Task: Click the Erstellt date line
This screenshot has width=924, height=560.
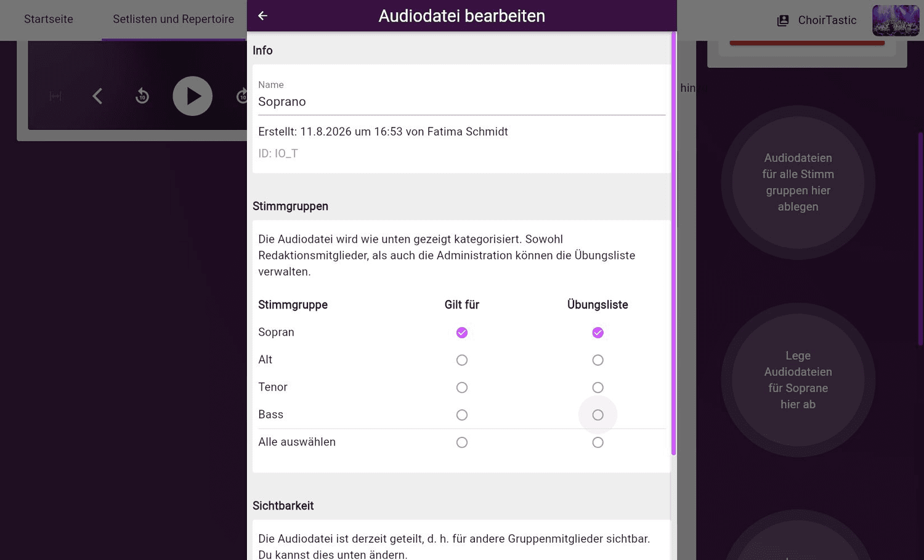Action: [383, 132]
